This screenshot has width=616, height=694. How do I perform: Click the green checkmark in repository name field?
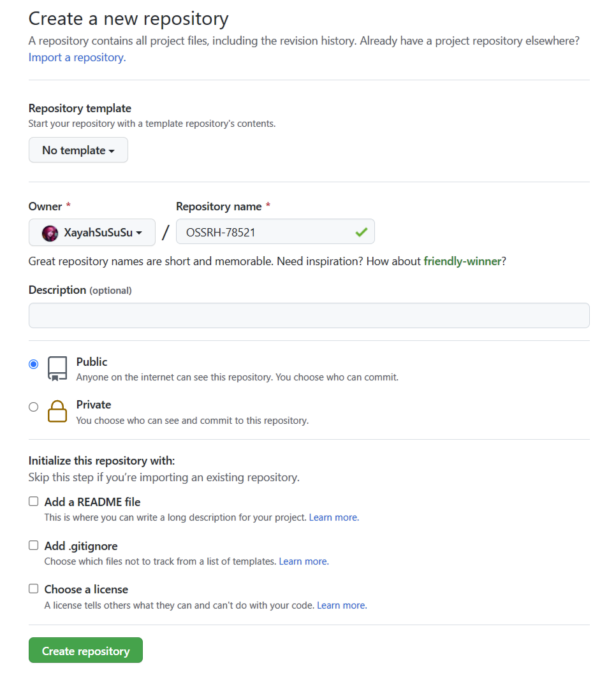(x=362, y=233)
